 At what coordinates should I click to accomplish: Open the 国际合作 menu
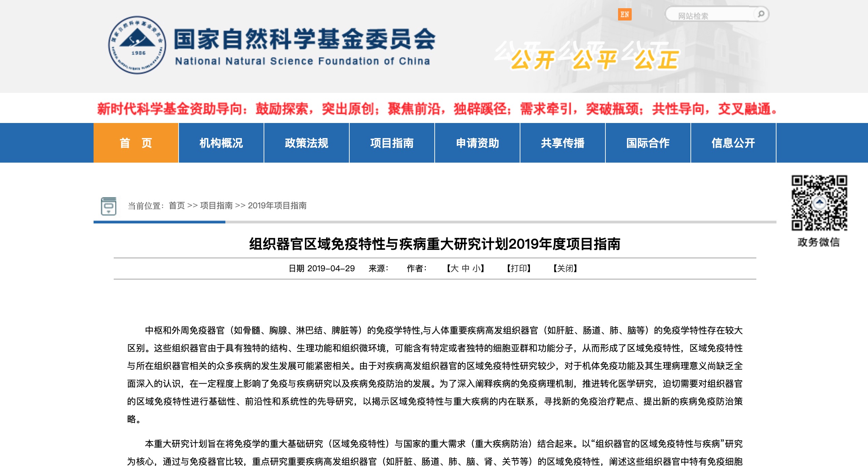click(x=648, y=143)
